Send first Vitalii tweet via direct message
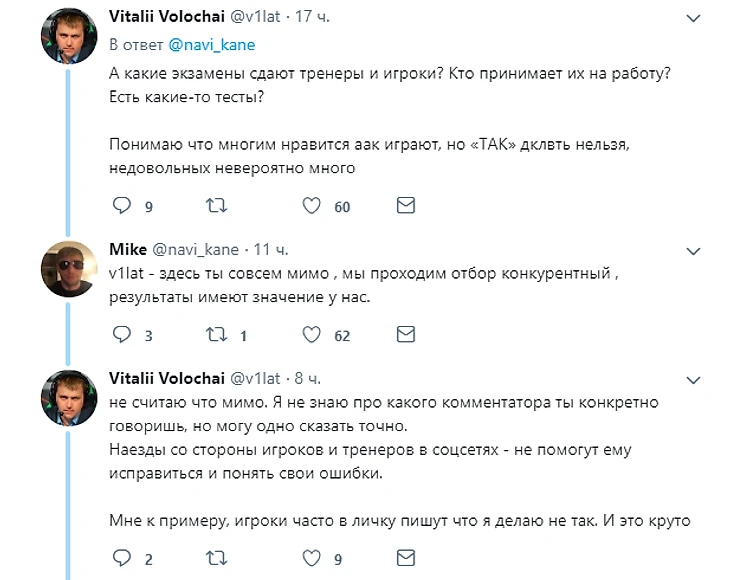Viewport: 730px width, 580px height. 406,206
